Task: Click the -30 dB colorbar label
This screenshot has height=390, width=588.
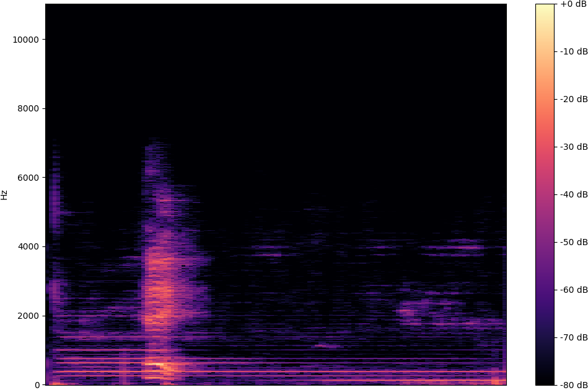Action: pyautogui.click(x=574, y=147)
